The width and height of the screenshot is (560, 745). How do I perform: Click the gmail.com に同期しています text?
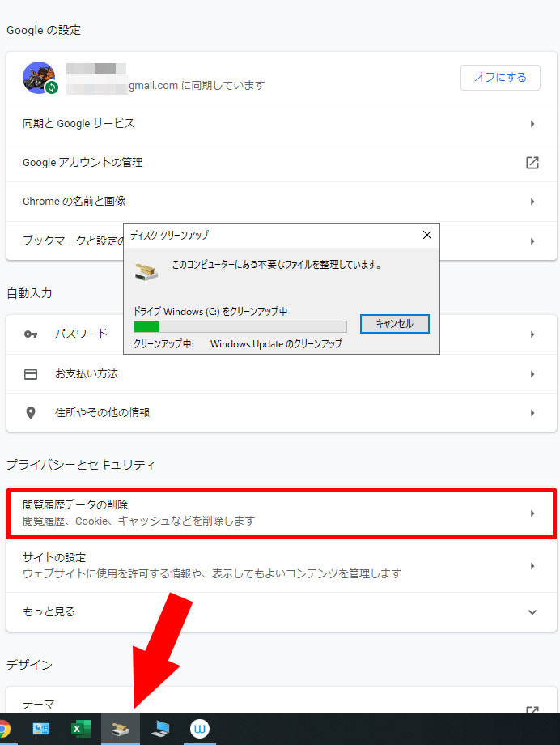[197, 86]
